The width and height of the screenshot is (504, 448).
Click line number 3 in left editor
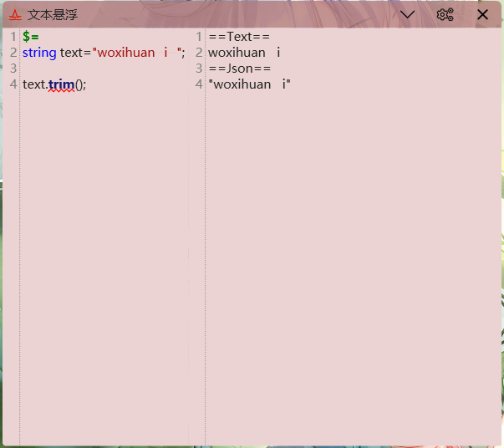pyautogui.click(x=13, y=69)
